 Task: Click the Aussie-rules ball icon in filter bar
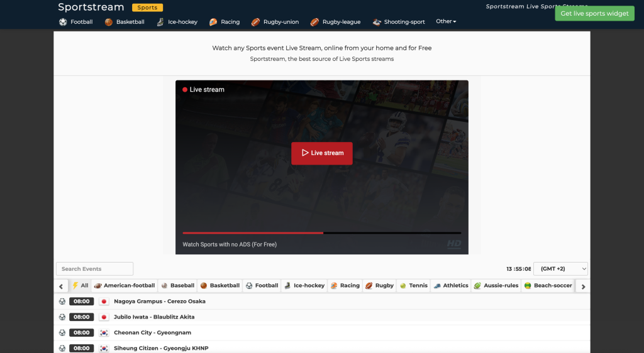click(477, 286)
